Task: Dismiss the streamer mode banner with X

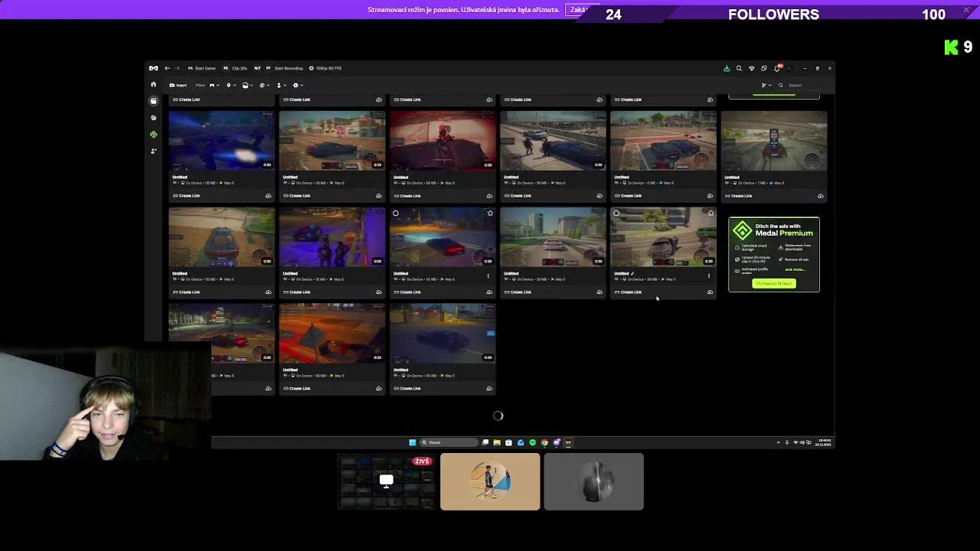Action: [965, 9]
